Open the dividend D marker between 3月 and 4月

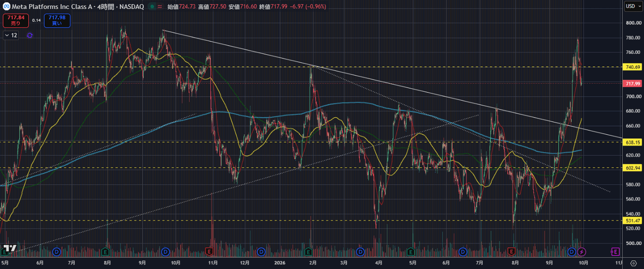[361, 251]
